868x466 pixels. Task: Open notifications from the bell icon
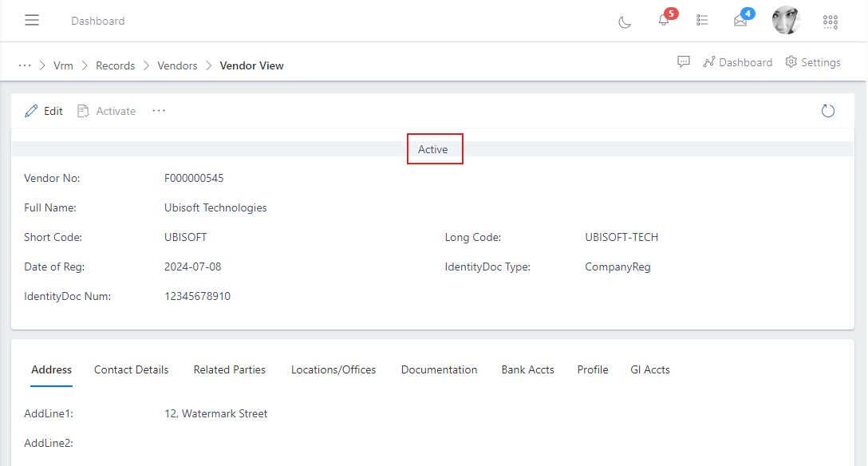tap(664, 22)
